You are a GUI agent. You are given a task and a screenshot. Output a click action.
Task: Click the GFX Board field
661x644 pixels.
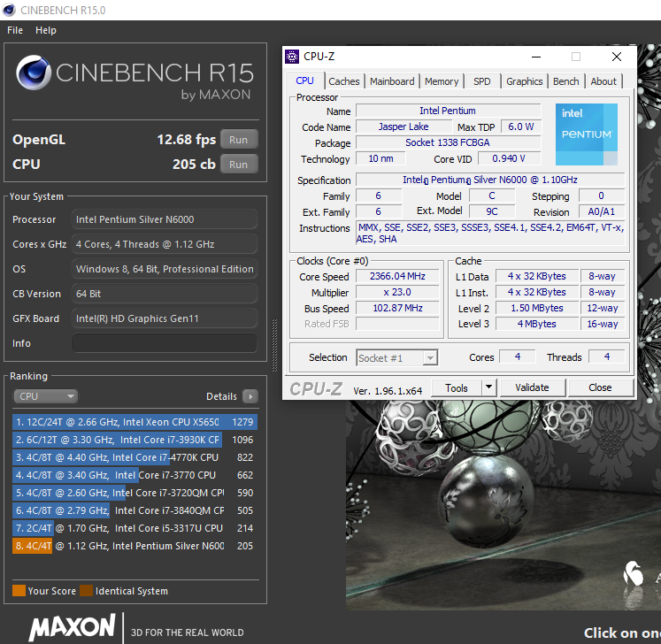(165, 318)
